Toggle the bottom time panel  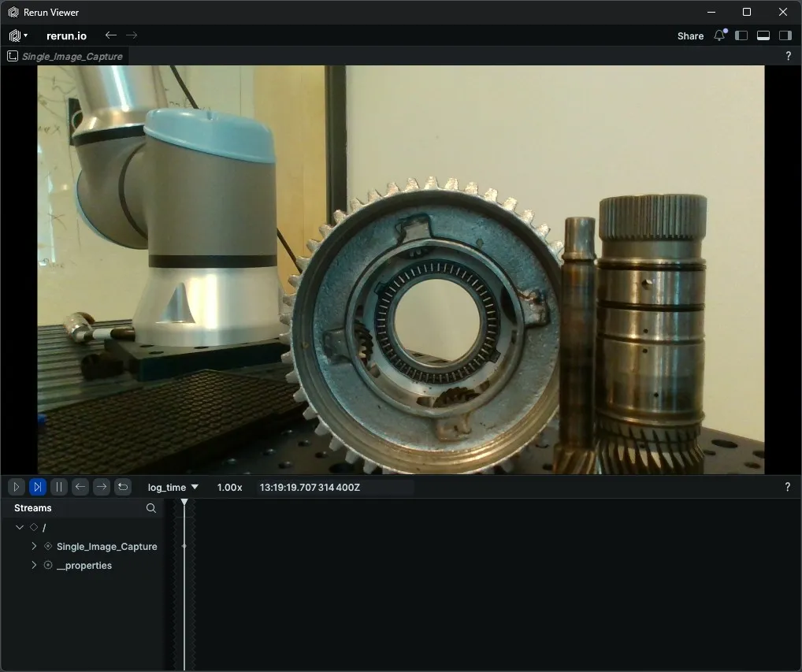point(763,35)
